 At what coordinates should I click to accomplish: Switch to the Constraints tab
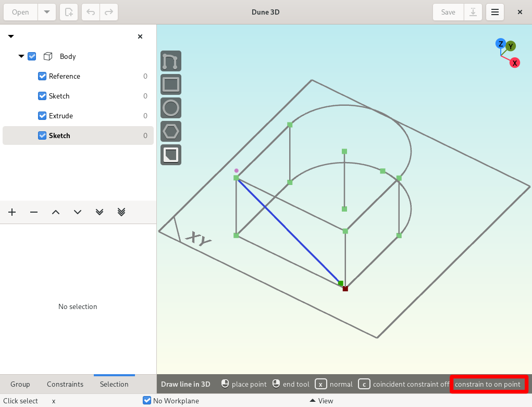pos(65,384)
